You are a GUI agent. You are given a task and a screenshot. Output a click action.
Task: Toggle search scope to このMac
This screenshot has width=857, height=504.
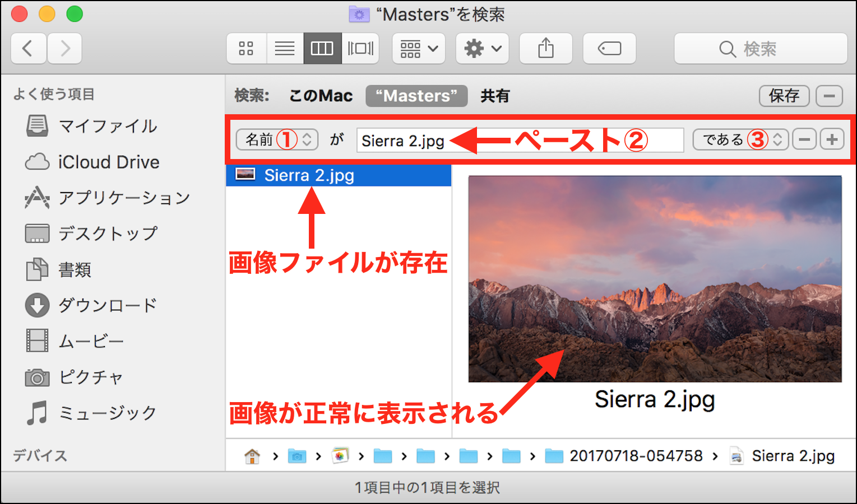tap(321, 96)
